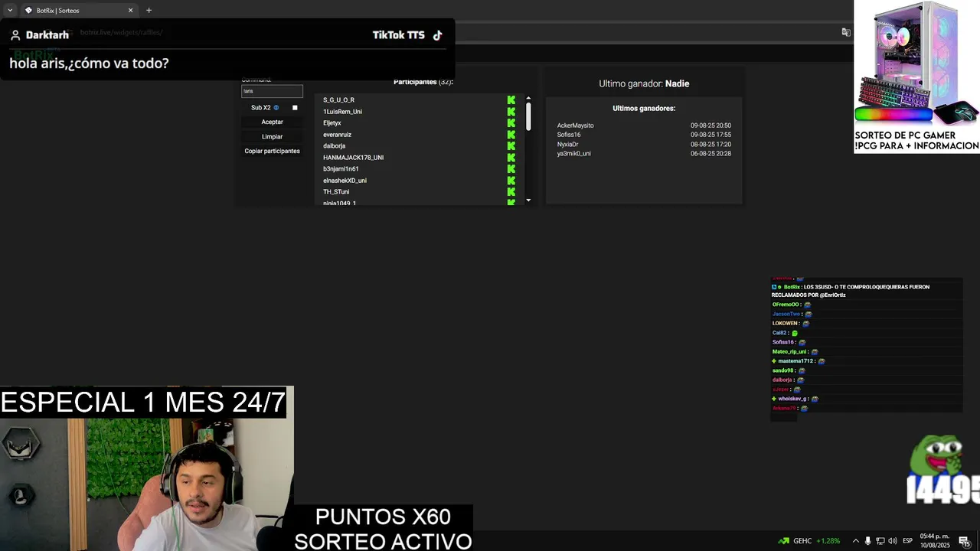Select participant b3njami1n61

pos(341,169)
